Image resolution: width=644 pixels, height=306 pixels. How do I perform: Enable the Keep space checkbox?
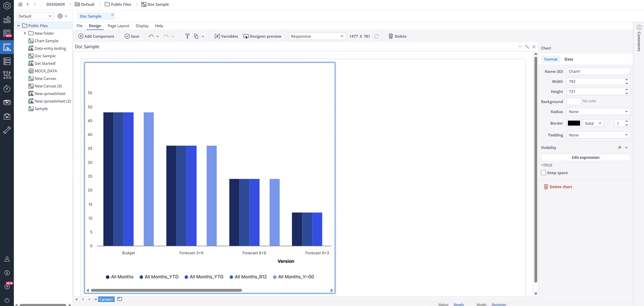(544, 172)
